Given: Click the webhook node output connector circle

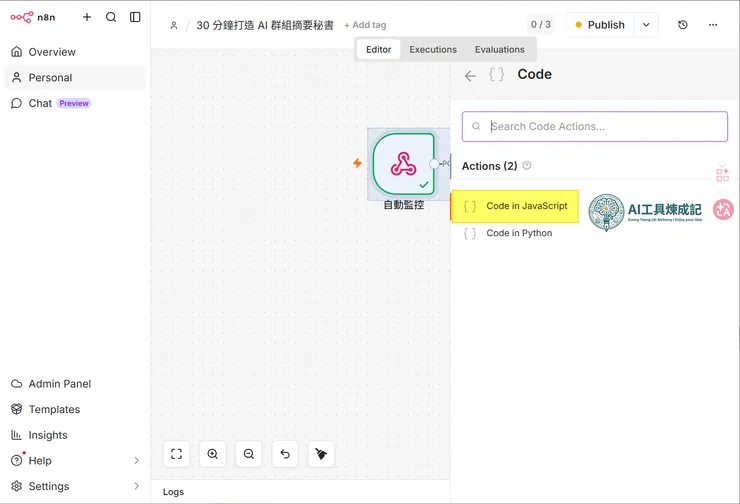Looking at the screenshot, I should pos(434,164).
